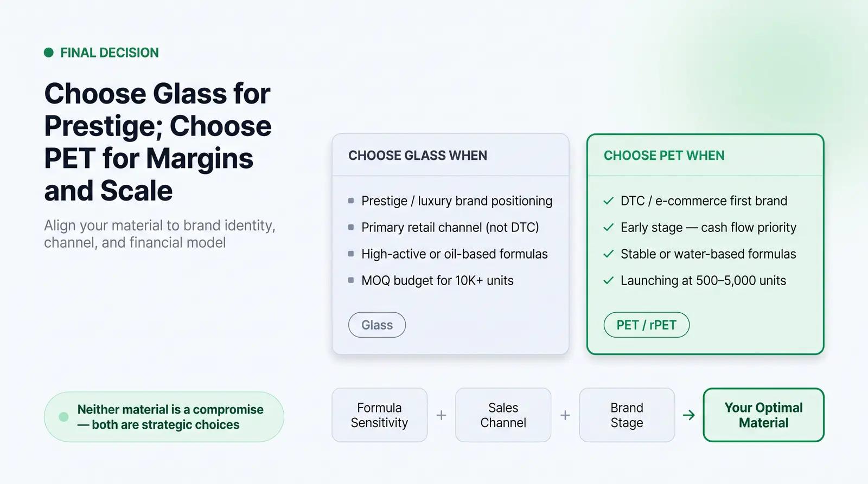Click the Brand Stage box
This screenshot has width=868, height=484.
[627, 415]
